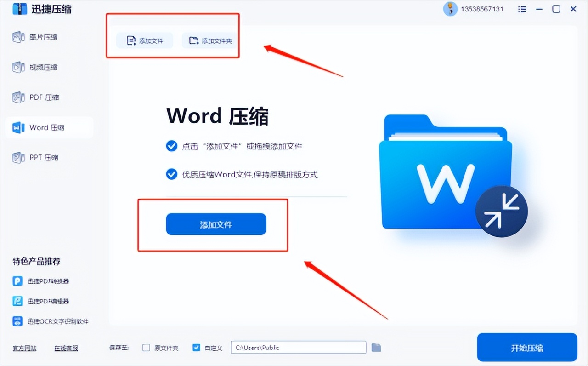588x366 pixels.
Task: Click the 添加文件夹 add folder button
Action: (210, 40)
